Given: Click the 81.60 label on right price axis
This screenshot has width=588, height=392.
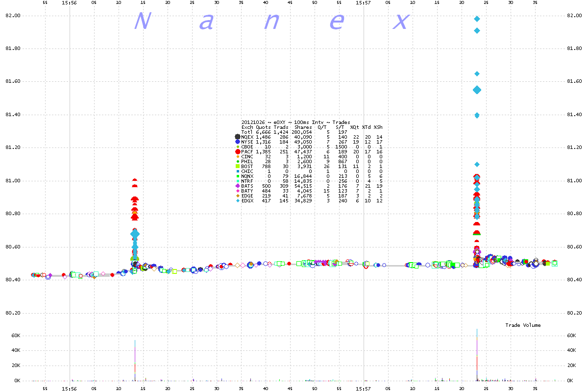Looking at the screenshot, I should (x=575, y=82).
